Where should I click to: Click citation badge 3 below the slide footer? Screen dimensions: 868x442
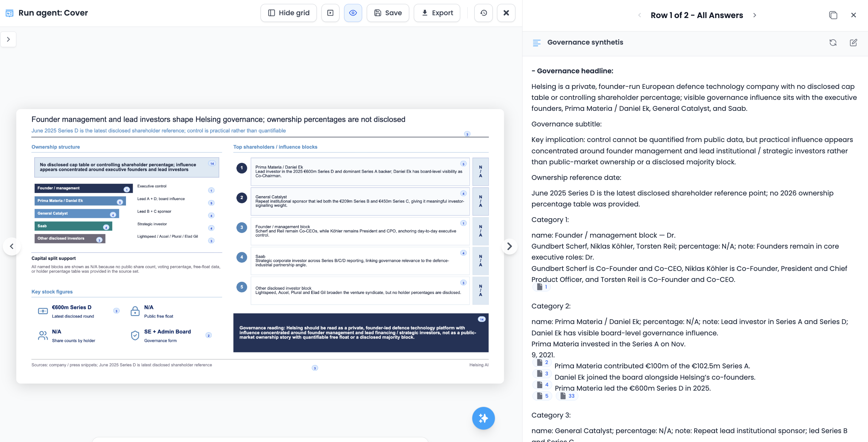click(x=315, y=368)
